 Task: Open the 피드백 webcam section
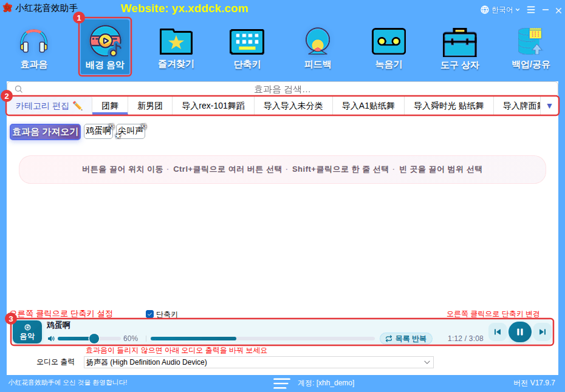point(318,49)
